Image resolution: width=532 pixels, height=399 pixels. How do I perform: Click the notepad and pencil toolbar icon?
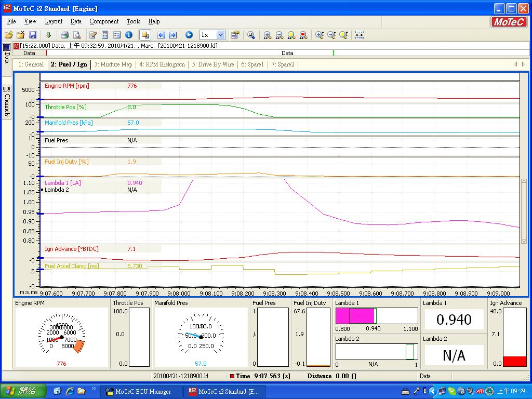tap(93, 35)
